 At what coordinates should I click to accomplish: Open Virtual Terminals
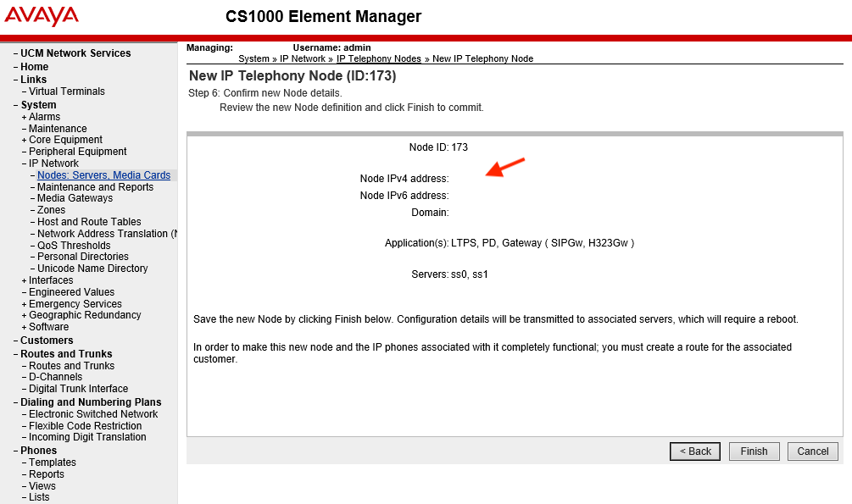pyautogui.click(x=67, y=91)
